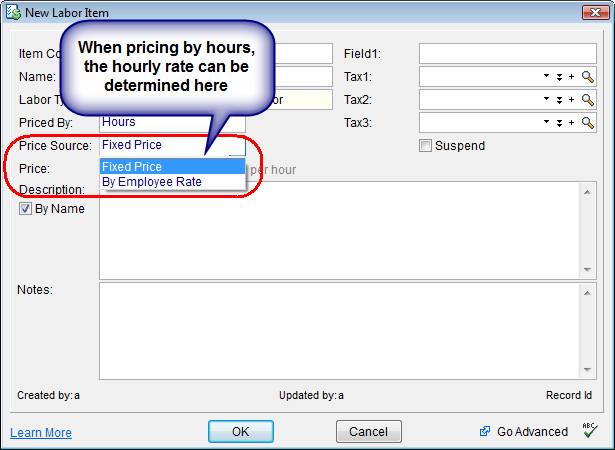This screenshot has width=615, height=450.
Task: Click the plus icon in Tax3 row
Action: point(572,122)
